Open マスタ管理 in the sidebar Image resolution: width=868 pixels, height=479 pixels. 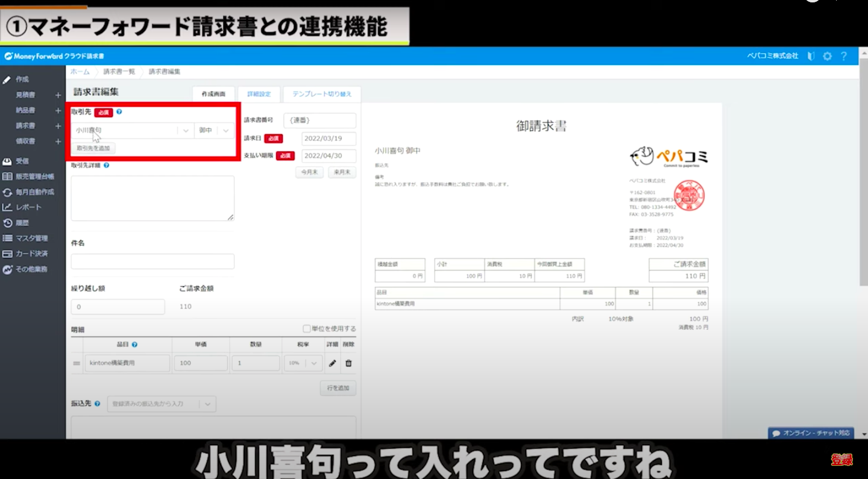click(31, 238)
